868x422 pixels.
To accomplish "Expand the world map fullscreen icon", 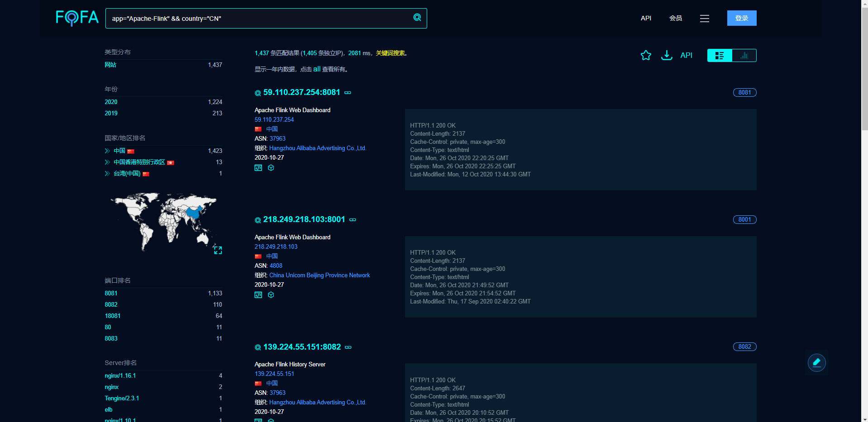I will coord(218,250).
